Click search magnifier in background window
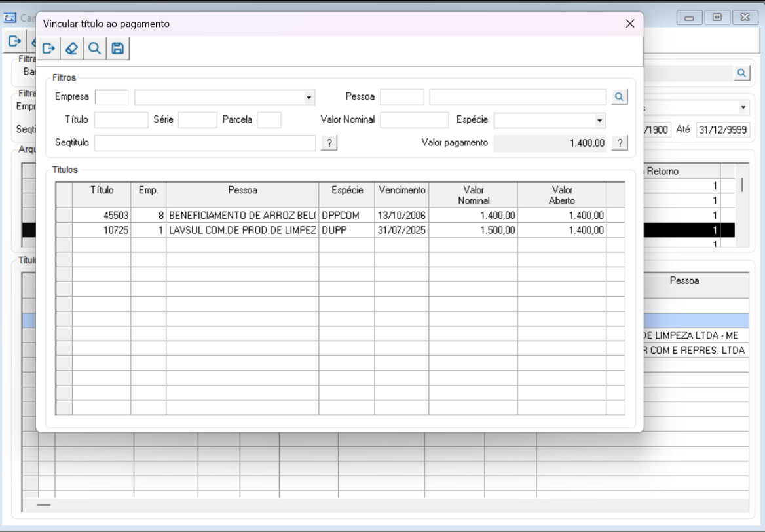 [x=741, y=73]
